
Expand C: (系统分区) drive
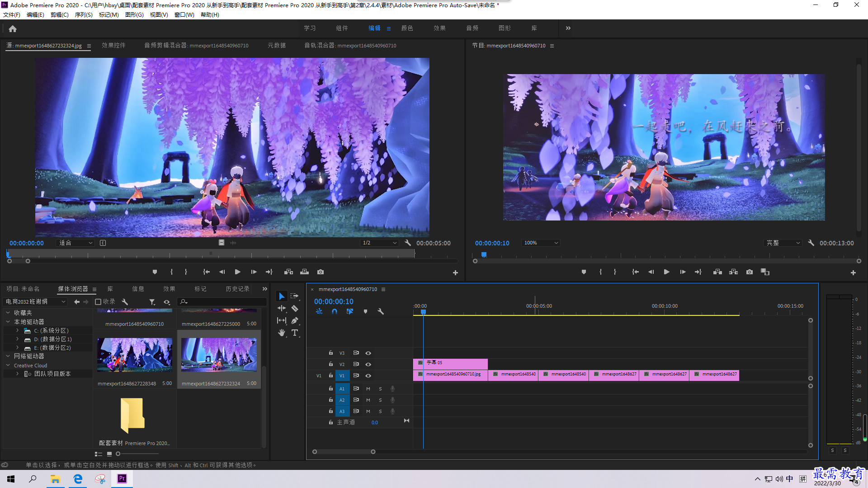(18, 330)
